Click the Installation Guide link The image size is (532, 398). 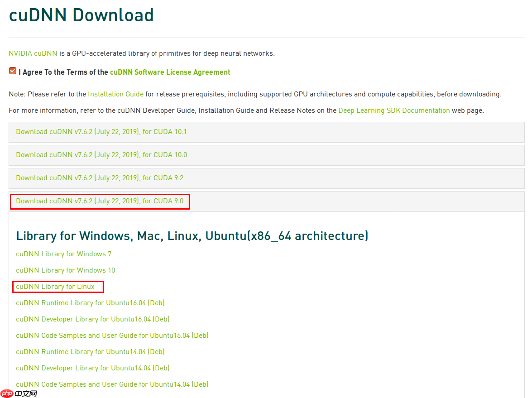115,94
